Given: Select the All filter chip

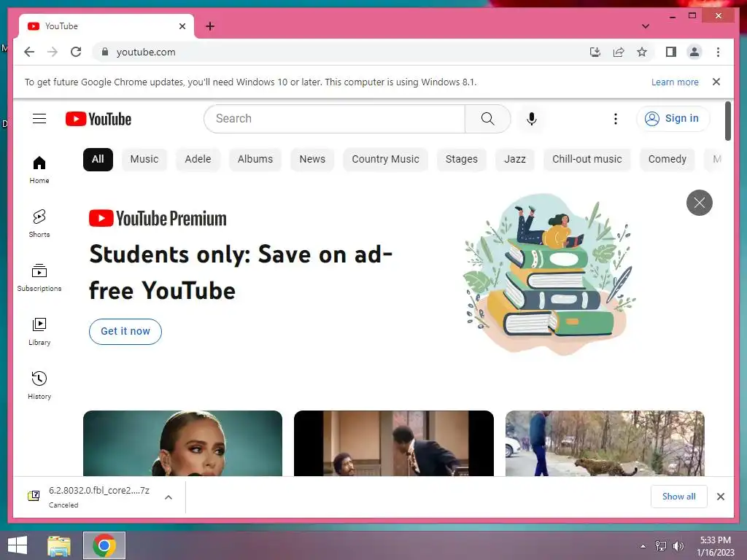Looking at the screenshot, I should 98,159.
